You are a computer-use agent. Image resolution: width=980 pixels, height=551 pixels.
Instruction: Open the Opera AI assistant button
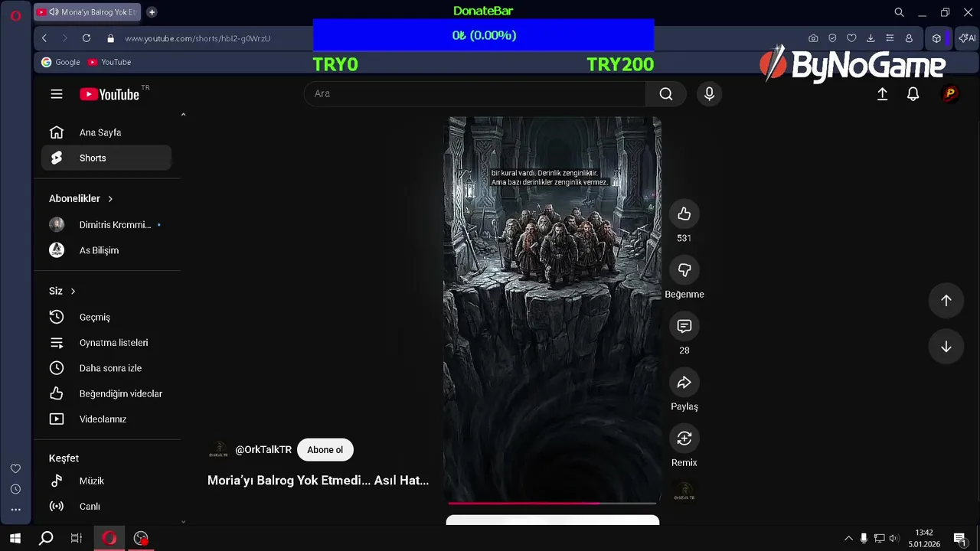(x=967, y=38)
